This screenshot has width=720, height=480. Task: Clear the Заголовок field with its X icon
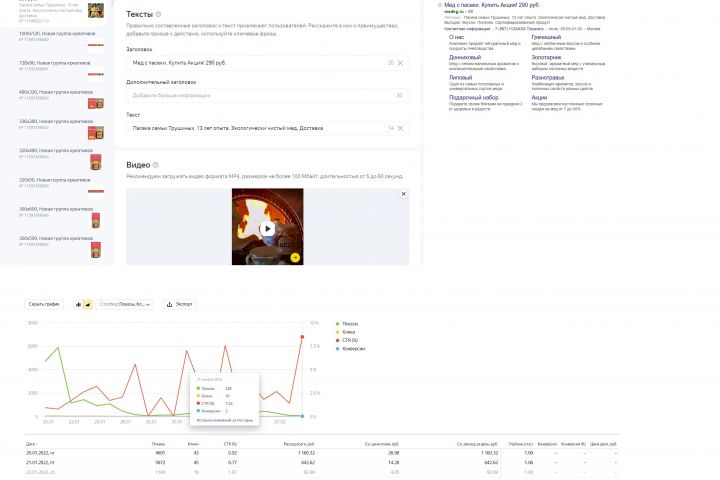[x=400, y=63]
